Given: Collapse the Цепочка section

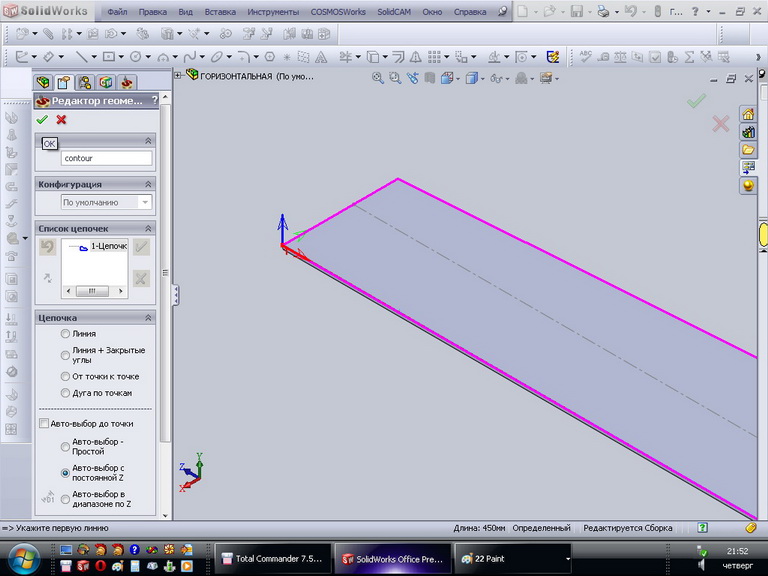Looking at the screenshot, I should pos(148,317).
